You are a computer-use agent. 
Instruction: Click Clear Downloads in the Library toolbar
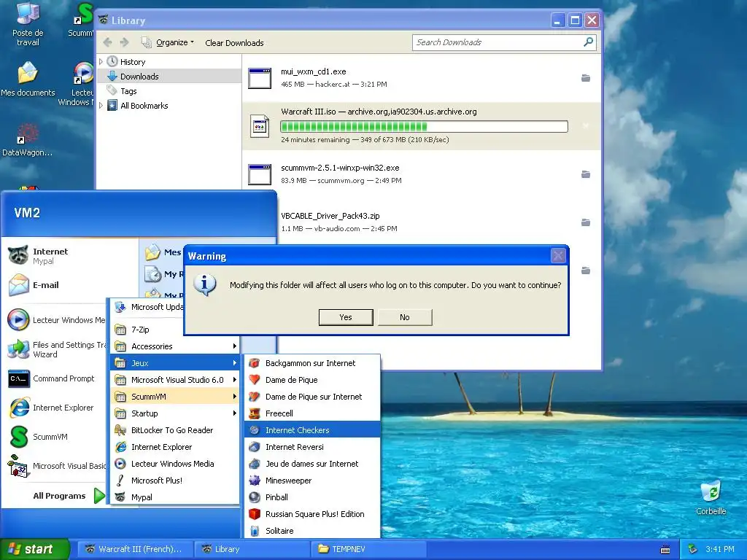point(234,43)
